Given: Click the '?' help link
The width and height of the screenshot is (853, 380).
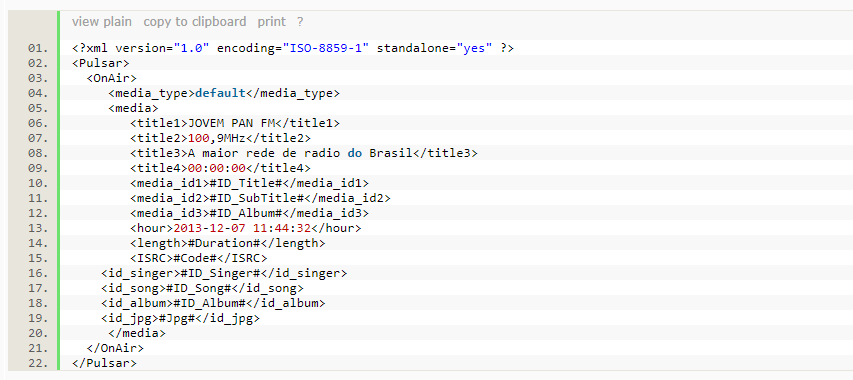Looking at the screenshot, I should coord(300,22).
